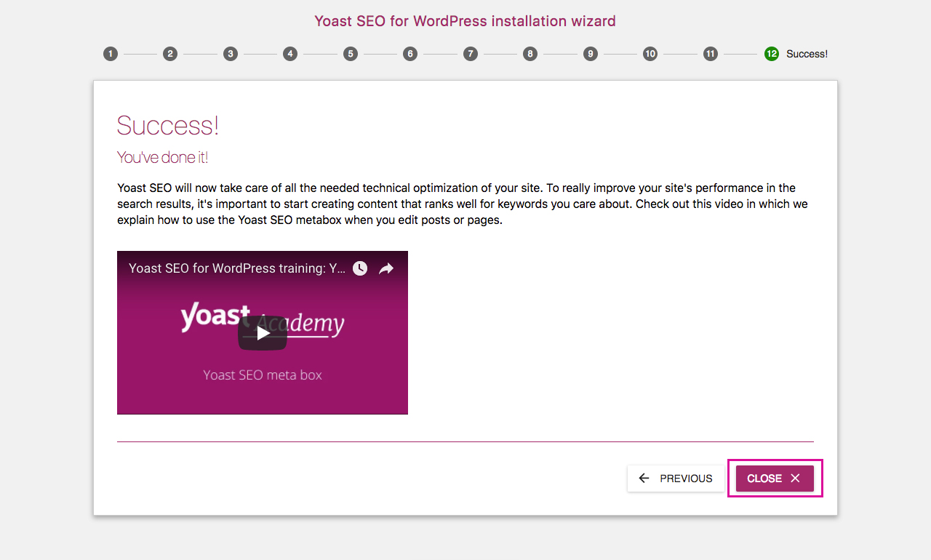Return to step 11 in stepper

(x=711, y=54)
